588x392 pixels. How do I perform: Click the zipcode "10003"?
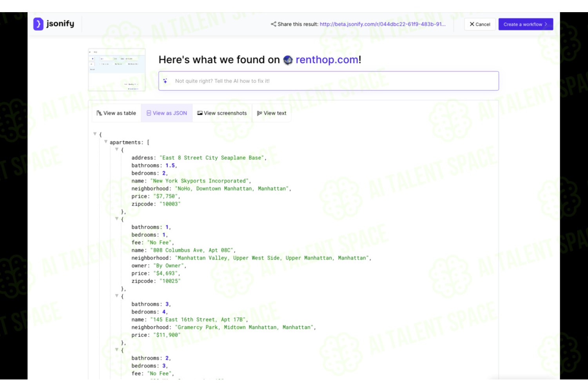coord(170,204)
